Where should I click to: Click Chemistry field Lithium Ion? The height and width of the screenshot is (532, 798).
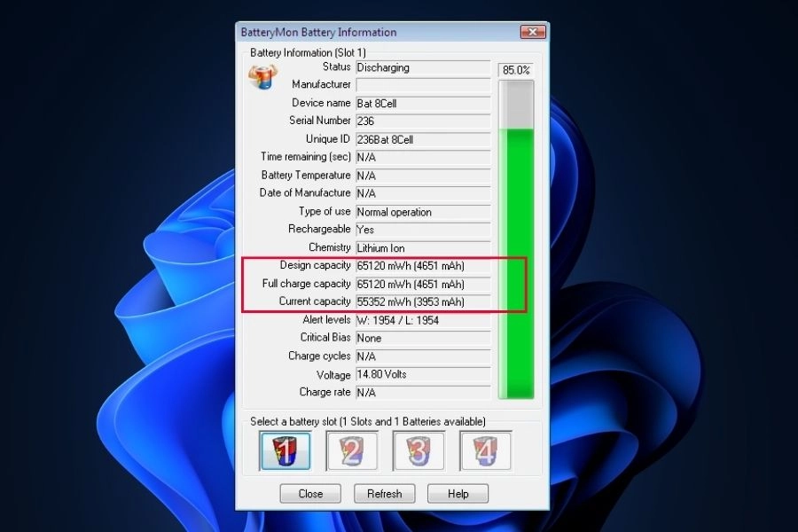point(423,248)
